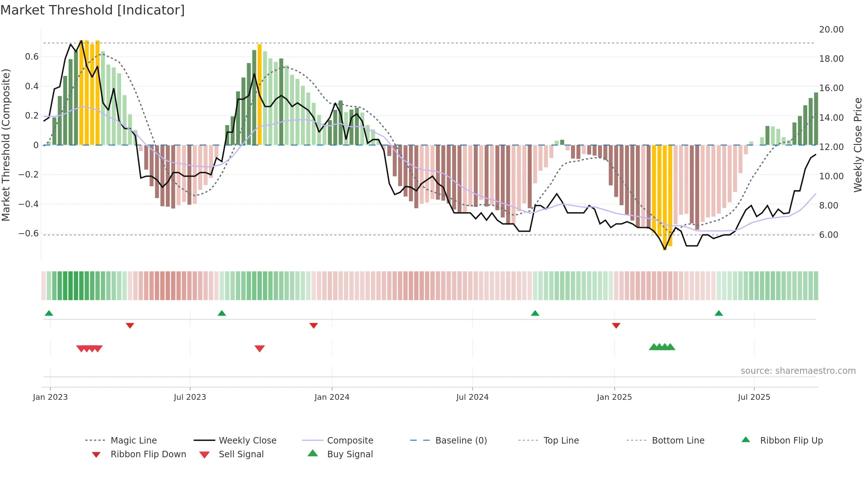Screen dimensions: 868x488
Task: Click the Jan 2023 axis label
Action: pos(50,397)
